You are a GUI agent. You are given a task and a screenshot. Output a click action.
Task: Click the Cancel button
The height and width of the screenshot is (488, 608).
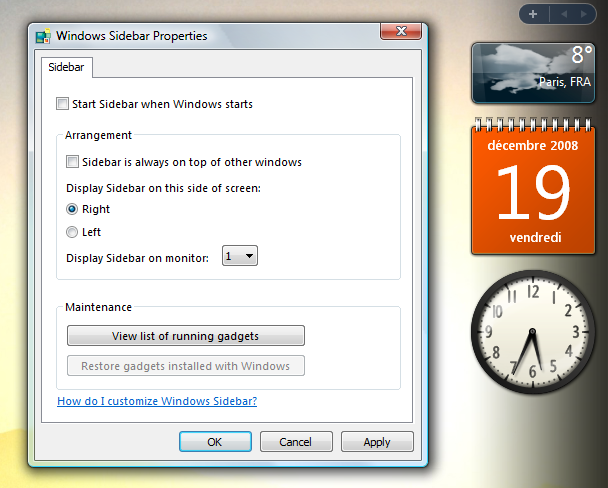click(x=296, y=442)
